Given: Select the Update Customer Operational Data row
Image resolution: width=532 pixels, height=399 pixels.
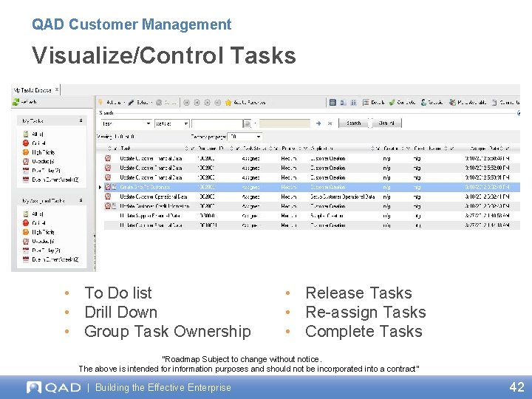Looking at the screenshot, I should pos(312,197).
